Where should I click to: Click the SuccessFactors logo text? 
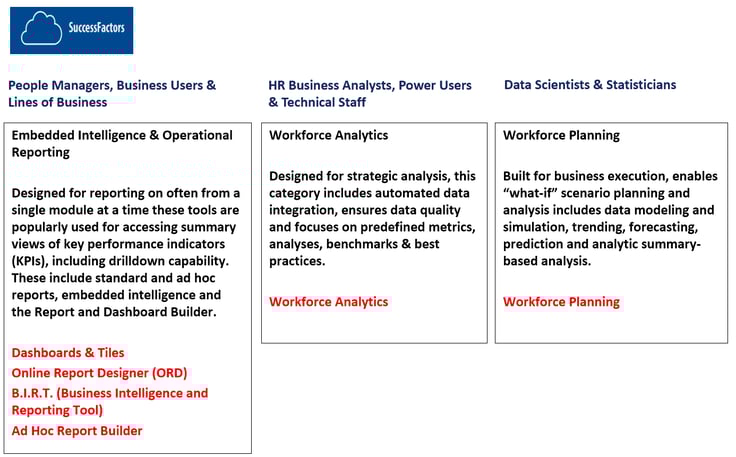(x=97, y=27)
